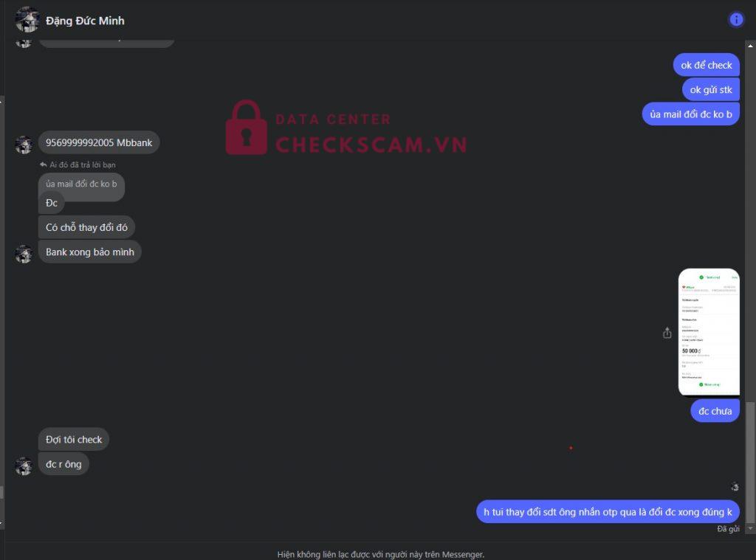Click the chat scrollbar thumb
This screenshot has width=756, height=560.
(750, 462)
